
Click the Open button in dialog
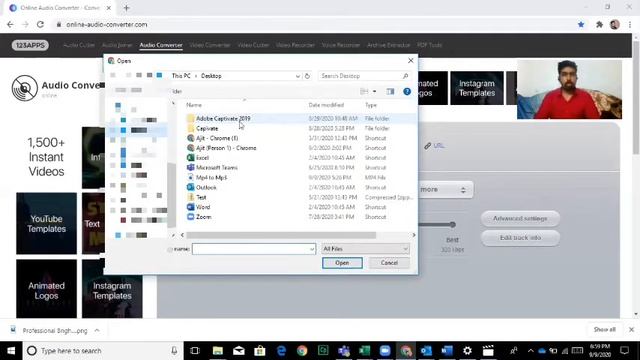pos(342,263)
